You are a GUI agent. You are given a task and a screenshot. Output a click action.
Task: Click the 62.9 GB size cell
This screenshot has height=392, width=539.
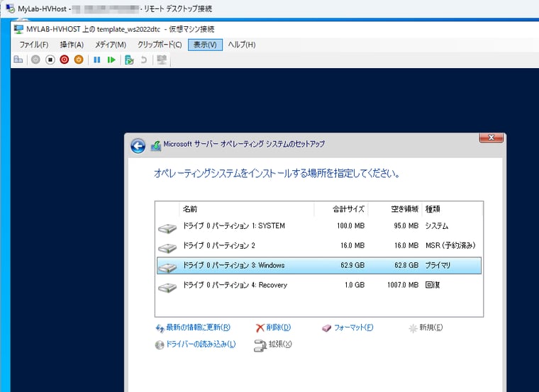point(352,266)
